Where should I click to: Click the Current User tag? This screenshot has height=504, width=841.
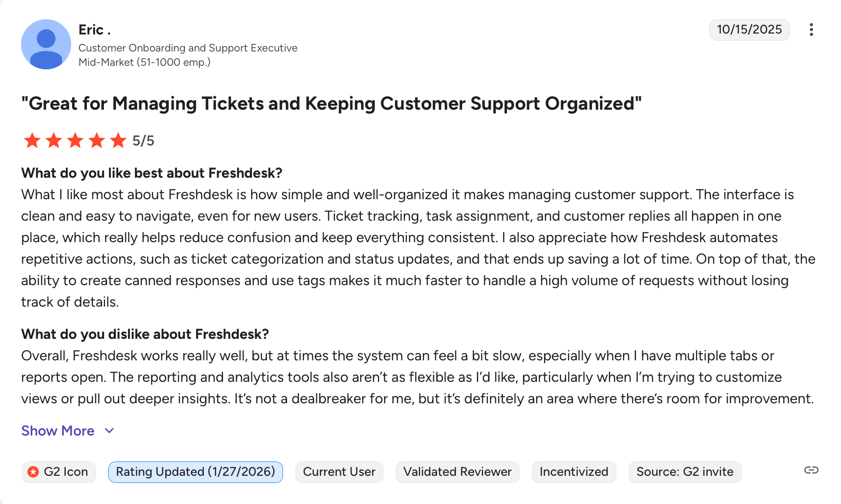(x=339, y=472)
